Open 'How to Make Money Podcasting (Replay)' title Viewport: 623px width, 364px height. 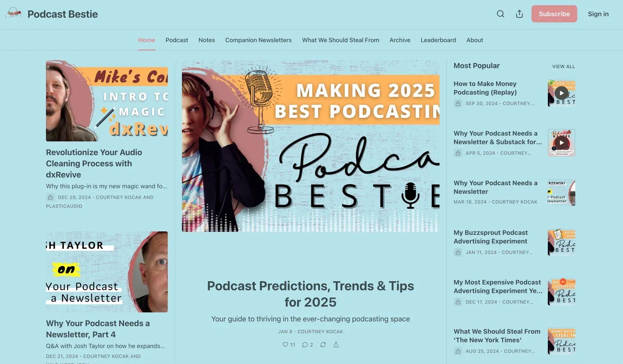485,88
